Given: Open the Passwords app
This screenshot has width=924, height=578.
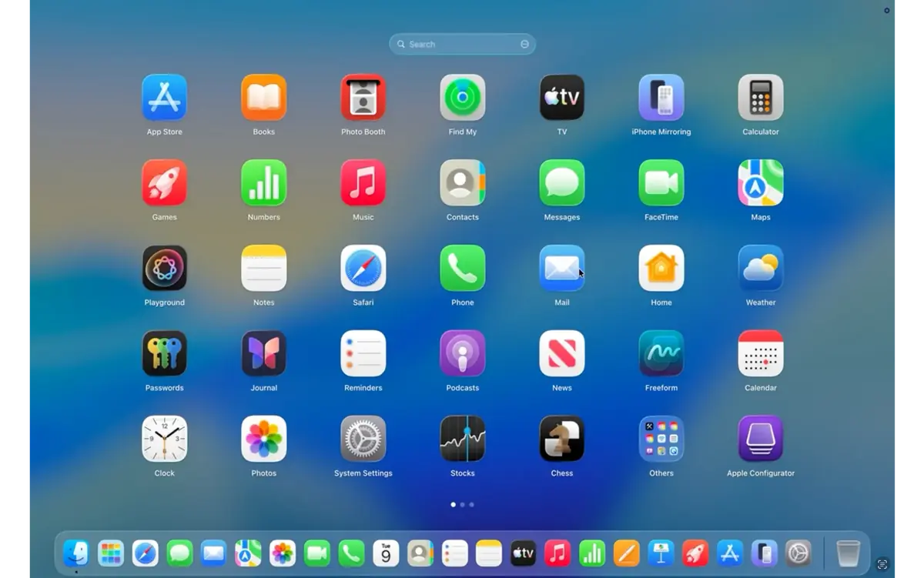Looking at the screenshot, I should pos(164,354).
